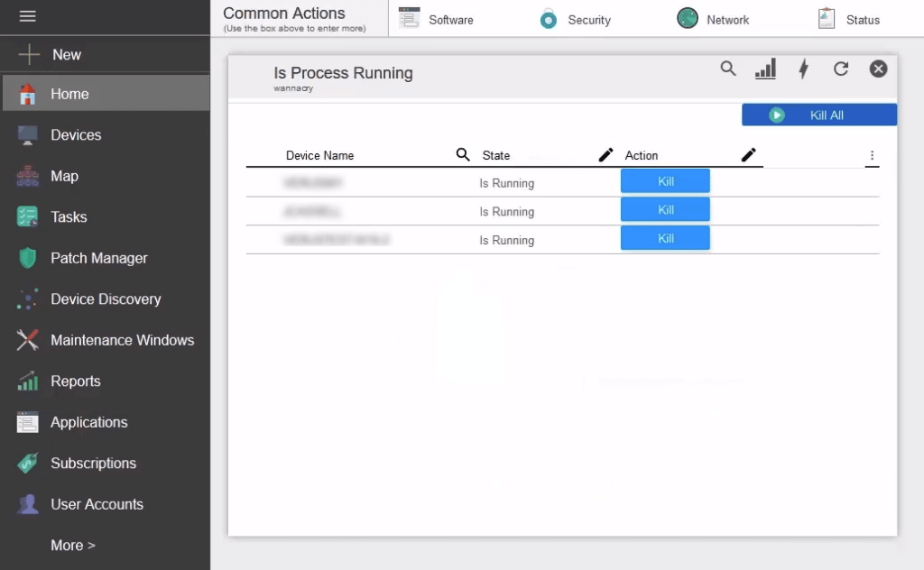924x570 pixels.
Task: Kill the process on the third device
Action: click(665, 238)
